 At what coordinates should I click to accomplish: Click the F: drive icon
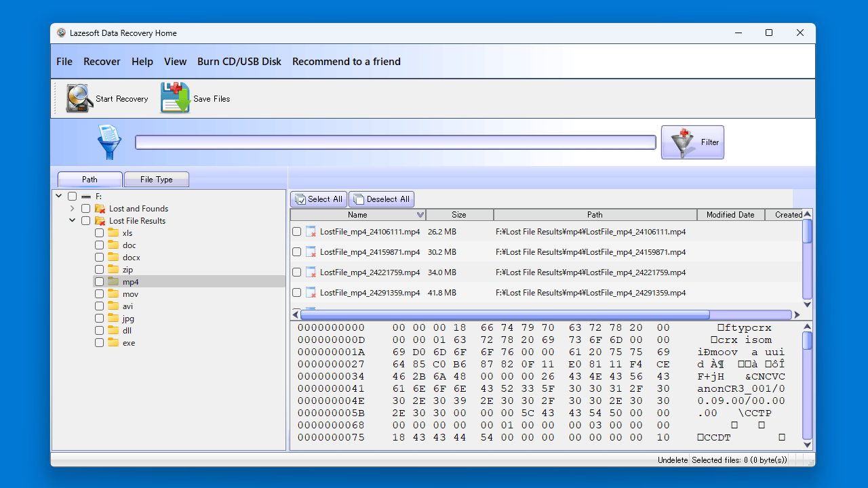coord(86,197)
